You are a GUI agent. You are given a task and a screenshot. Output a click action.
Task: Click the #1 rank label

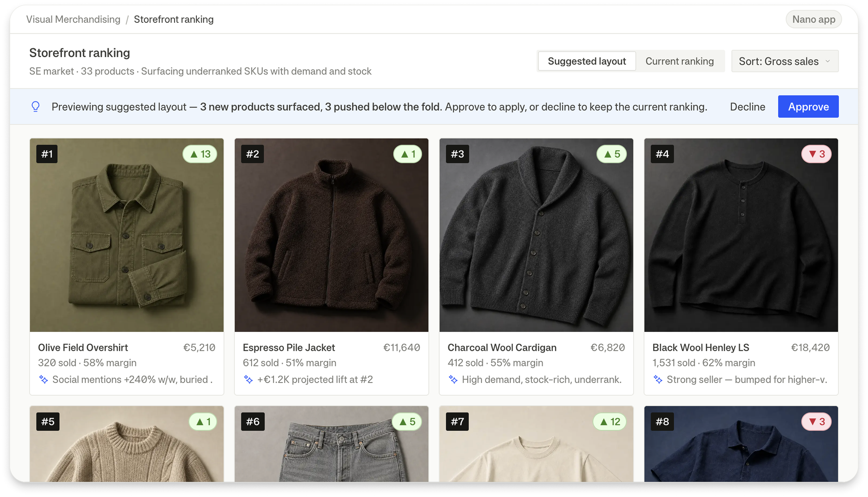47,154
